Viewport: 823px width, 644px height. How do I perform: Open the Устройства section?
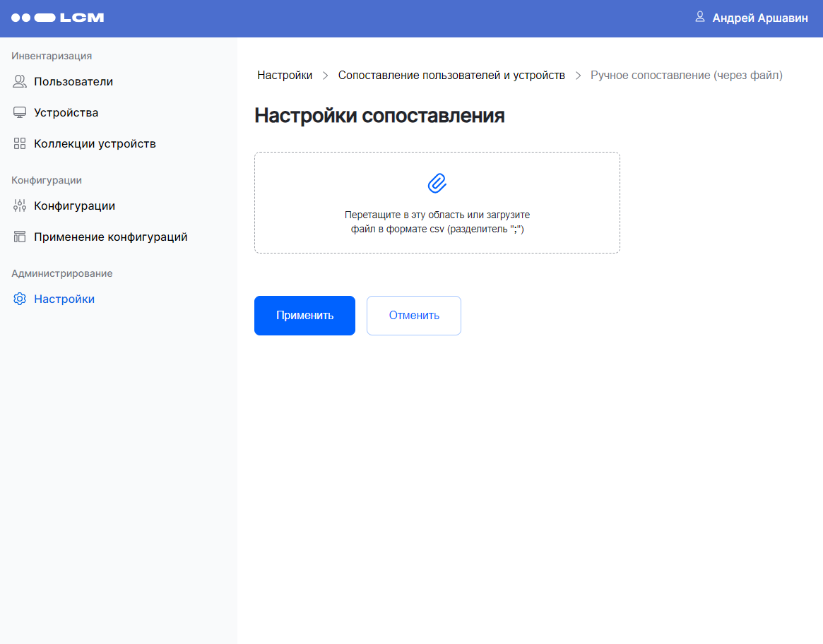(x=66, y=113)
